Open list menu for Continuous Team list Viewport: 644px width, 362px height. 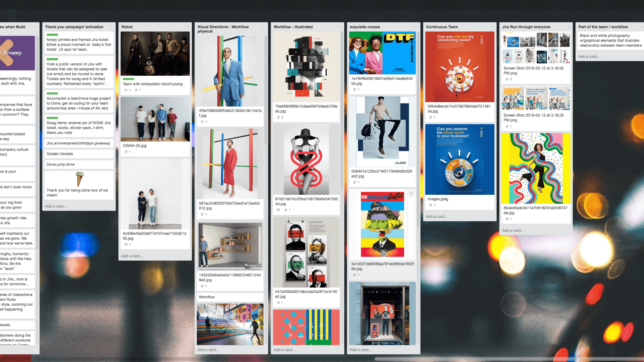pyautogui.click(x=492, y=27)
